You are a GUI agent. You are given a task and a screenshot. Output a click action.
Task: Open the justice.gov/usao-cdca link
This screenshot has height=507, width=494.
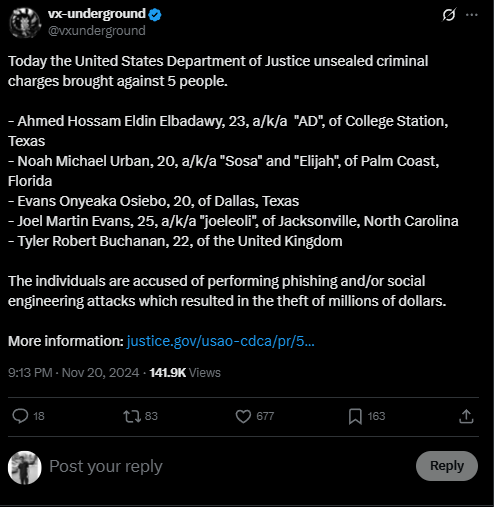(x=220, y=341)
